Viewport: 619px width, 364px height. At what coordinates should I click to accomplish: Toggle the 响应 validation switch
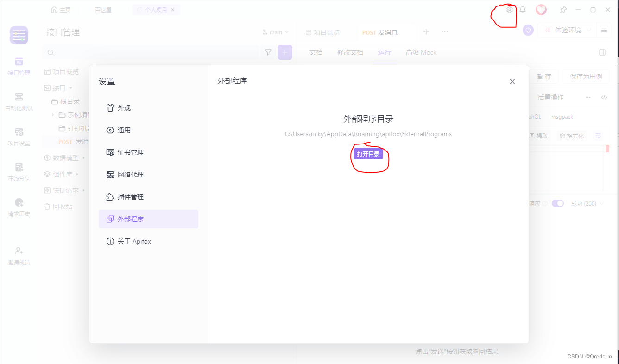(x=558, y=203)
